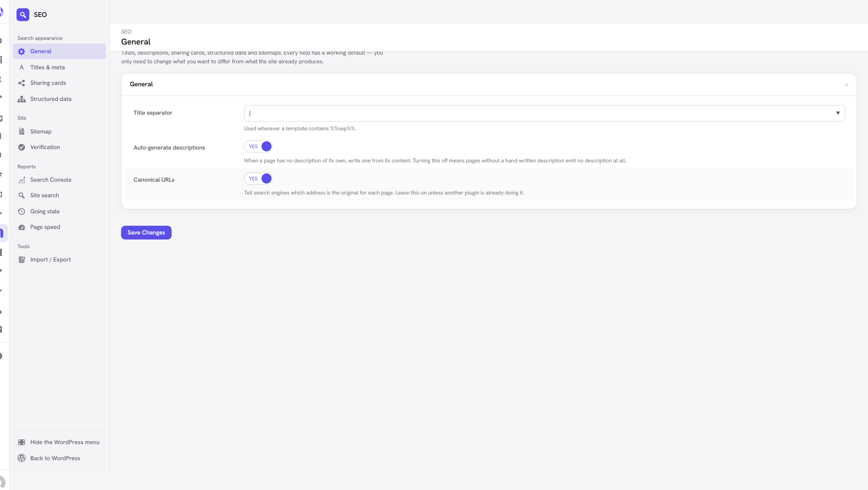
Task: Open the Structured data page
Action: click(x=59, y=99)
